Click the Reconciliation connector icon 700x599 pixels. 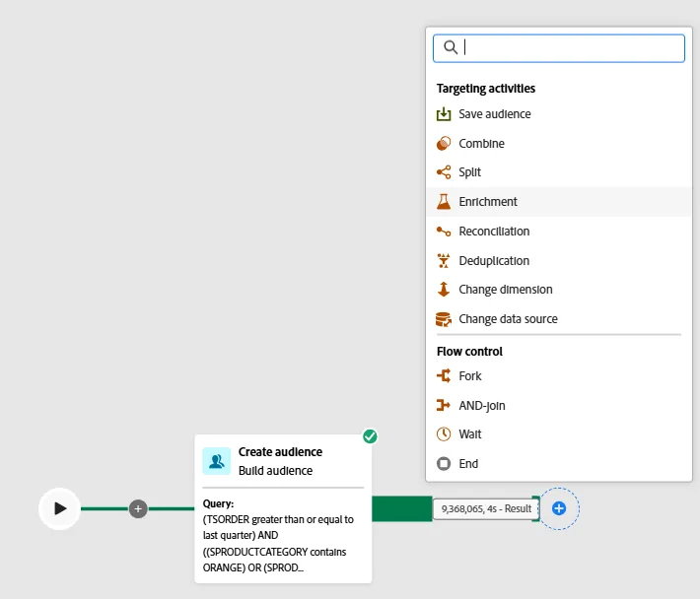pos(444,232)
